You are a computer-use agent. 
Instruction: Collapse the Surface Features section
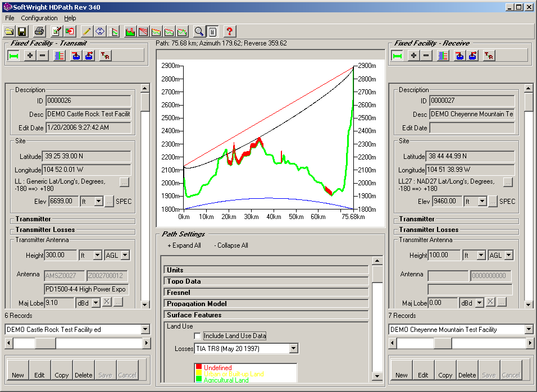(266, 315)
